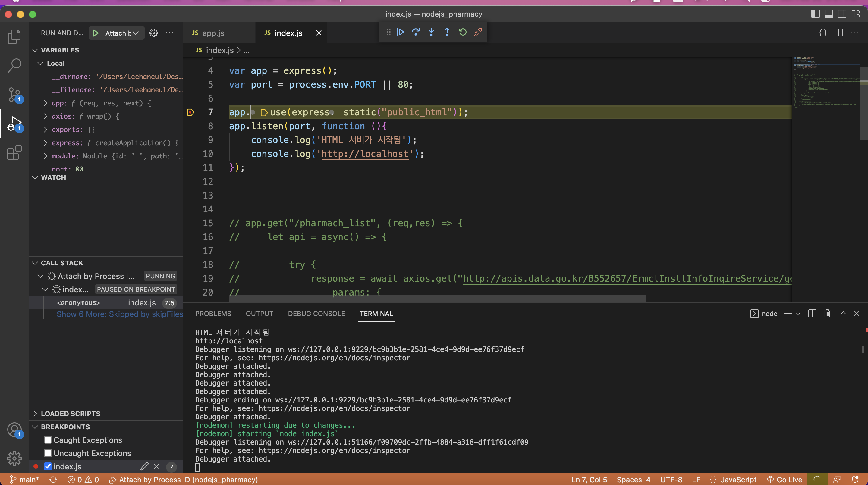Expand the express variable
The image size is (868, 485).
pyautogui.click(x=45, y=143)
